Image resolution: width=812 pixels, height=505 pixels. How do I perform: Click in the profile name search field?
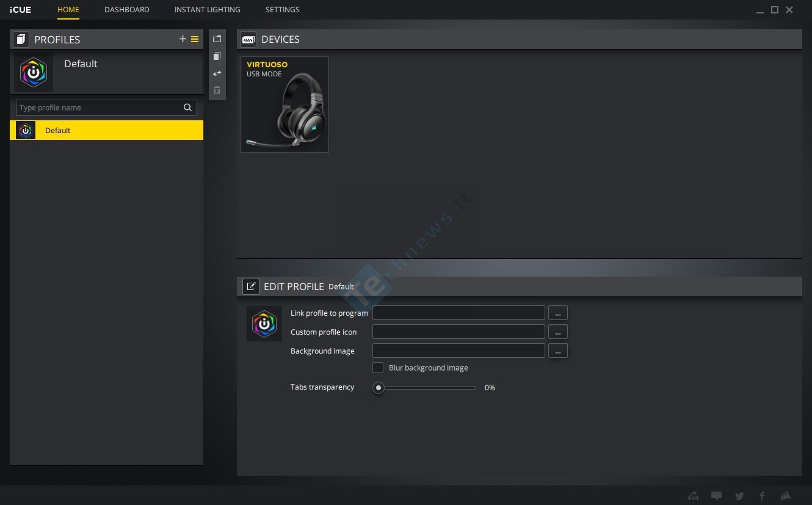106,107
